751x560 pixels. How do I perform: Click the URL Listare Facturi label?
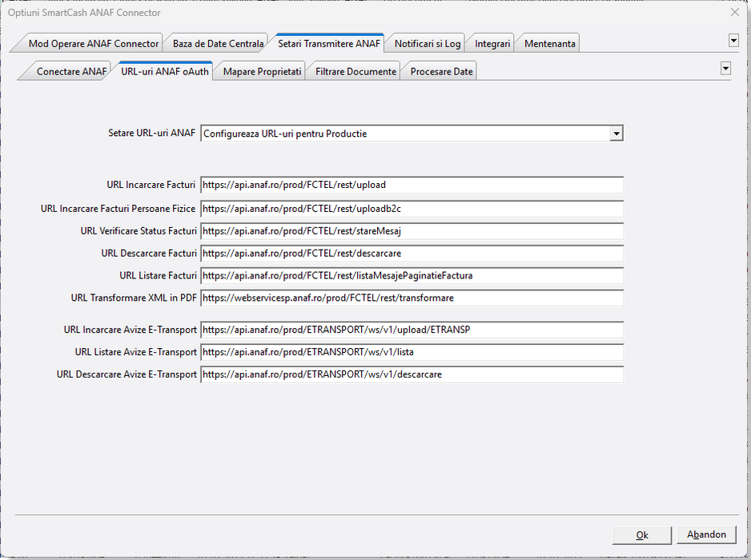[x=158, y=275]
